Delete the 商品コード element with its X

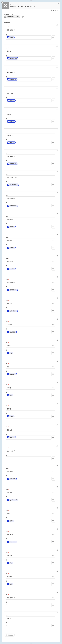click(x=57, y=529)
